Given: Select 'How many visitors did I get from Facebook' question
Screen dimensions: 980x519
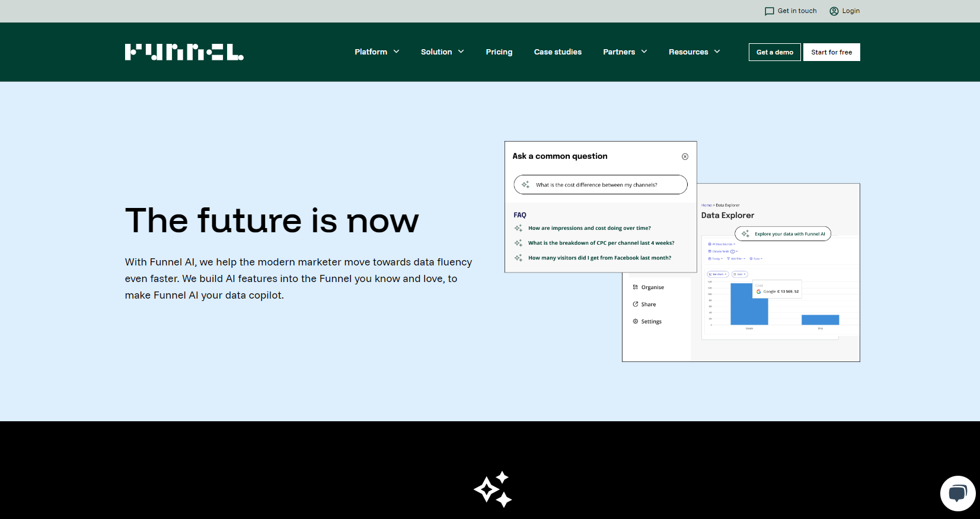Looking at the screenshot, I should 599,258.
